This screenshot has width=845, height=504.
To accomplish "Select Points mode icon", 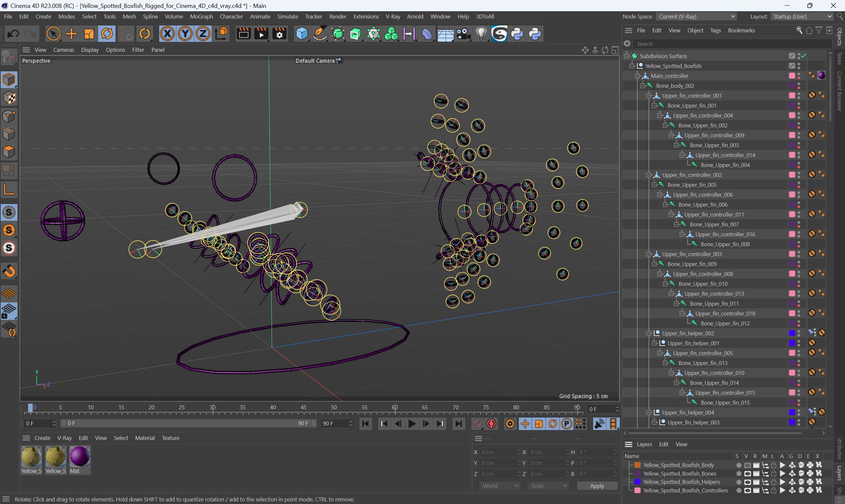I will coord(9,117).
